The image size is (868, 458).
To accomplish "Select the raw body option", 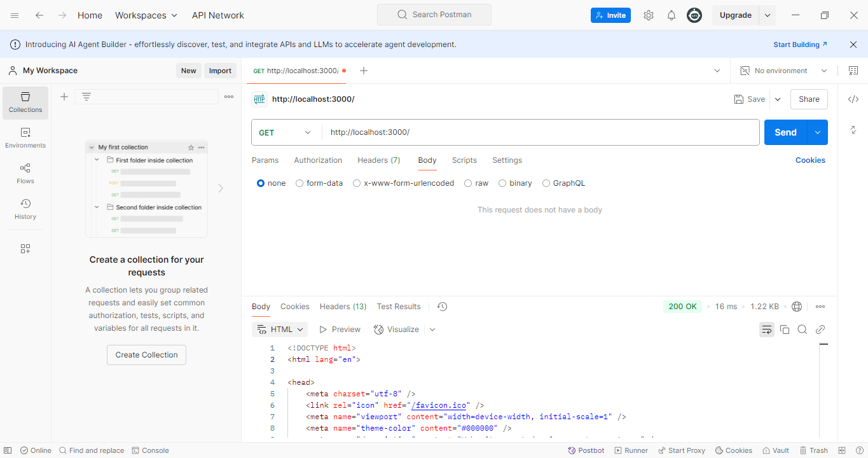I will click(x=468, y=183).
